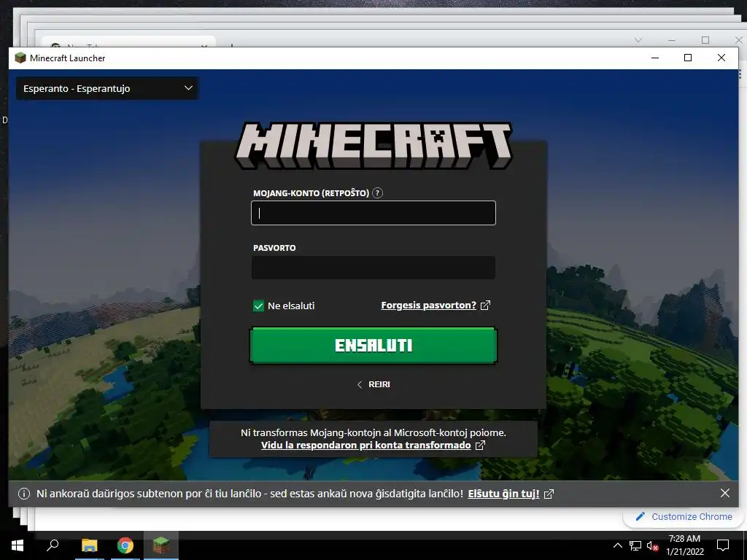
Task: Click the info icon in the notification banner
Action: coord(24,494)
